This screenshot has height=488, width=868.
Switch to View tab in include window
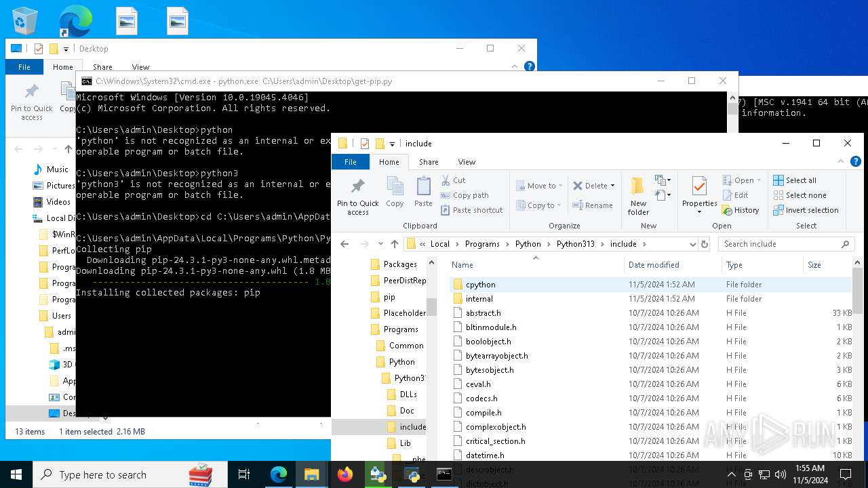coord(467,162)
